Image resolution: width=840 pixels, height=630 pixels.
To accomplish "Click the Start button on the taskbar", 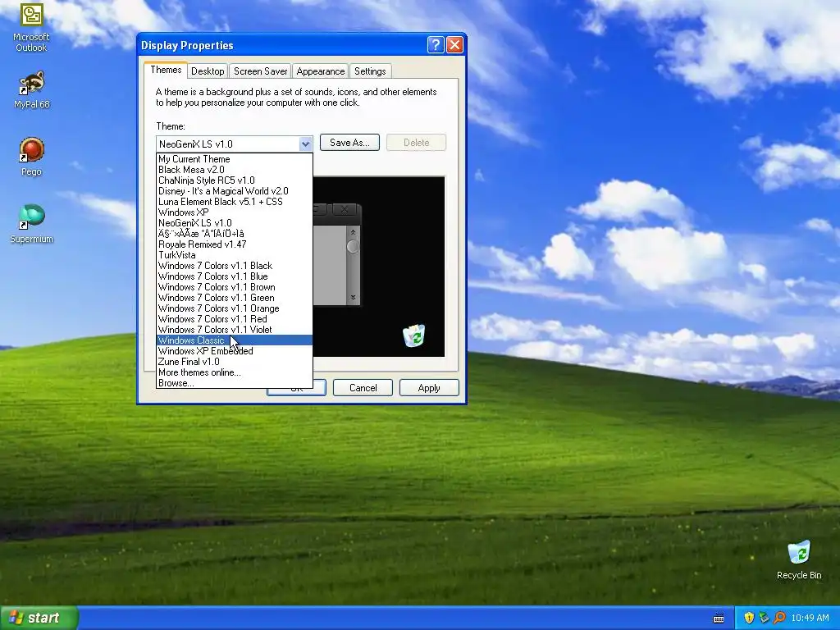I will [x=39, y=618].
